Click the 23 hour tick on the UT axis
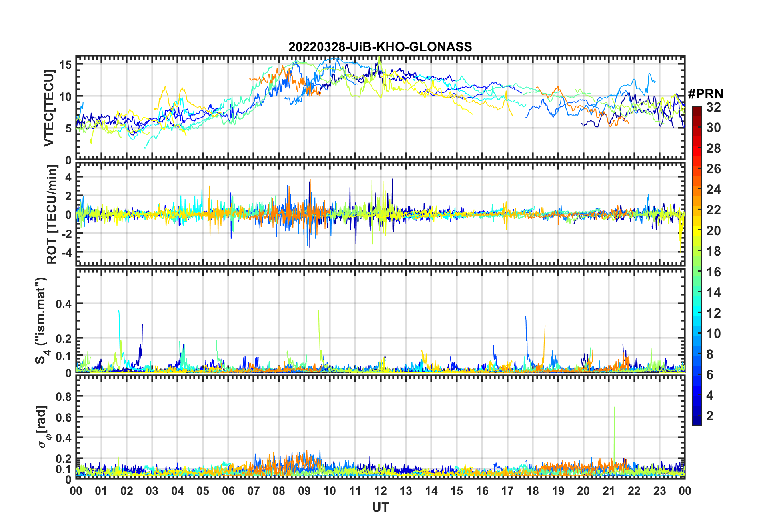761x532 pixels. (x=659, y=491)
